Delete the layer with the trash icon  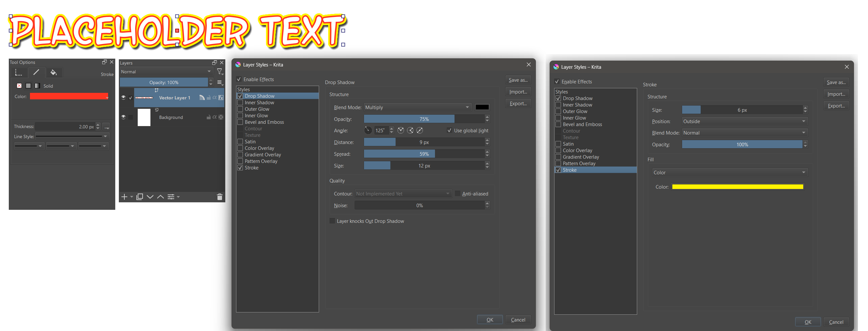(220, 197)
